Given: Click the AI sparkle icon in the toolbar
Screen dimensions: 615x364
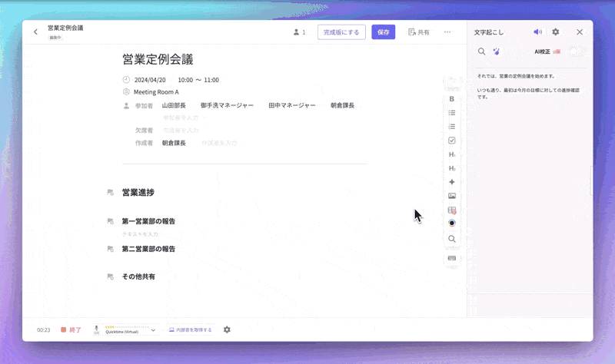Looking at the screenshot, I should pyautogui.click(x=452, y=182).
